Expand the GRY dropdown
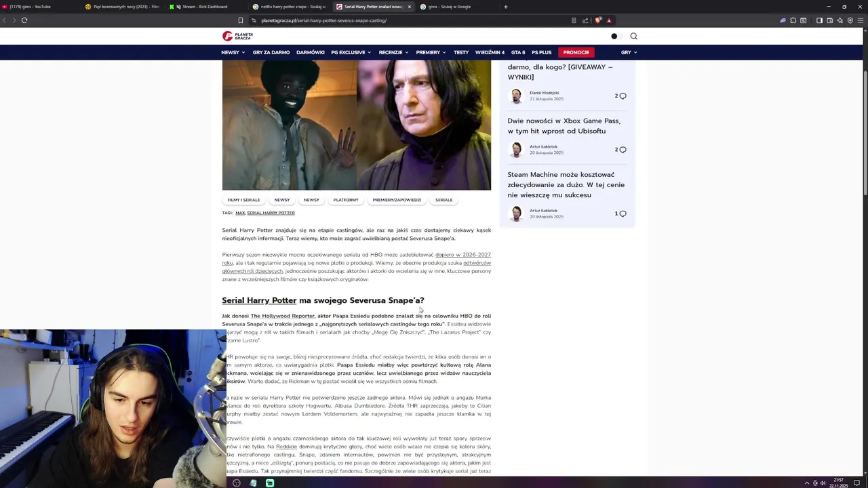The height and width of the screenshot is (488, 868). point(629,52)
